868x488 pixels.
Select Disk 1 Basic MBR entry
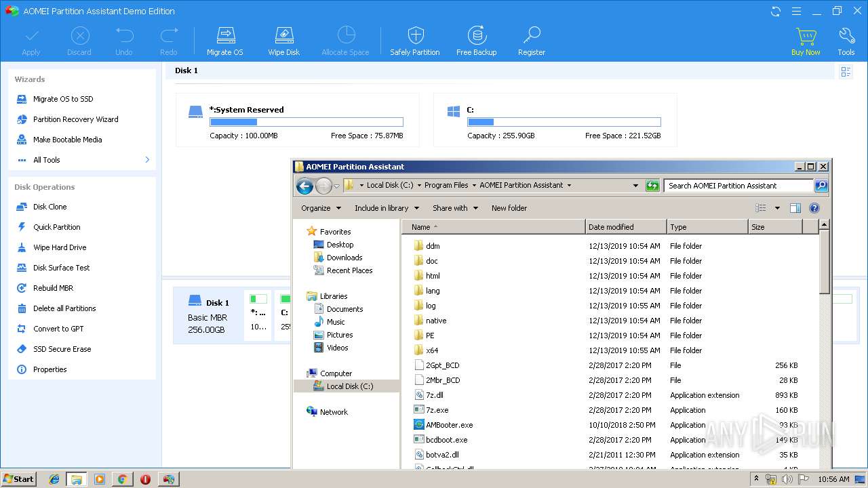(208, 316)
